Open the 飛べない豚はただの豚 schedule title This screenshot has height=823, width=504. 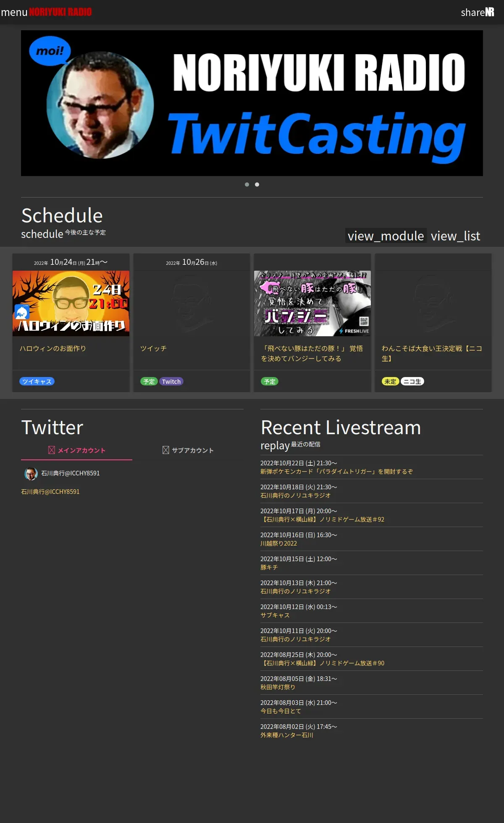312,353
